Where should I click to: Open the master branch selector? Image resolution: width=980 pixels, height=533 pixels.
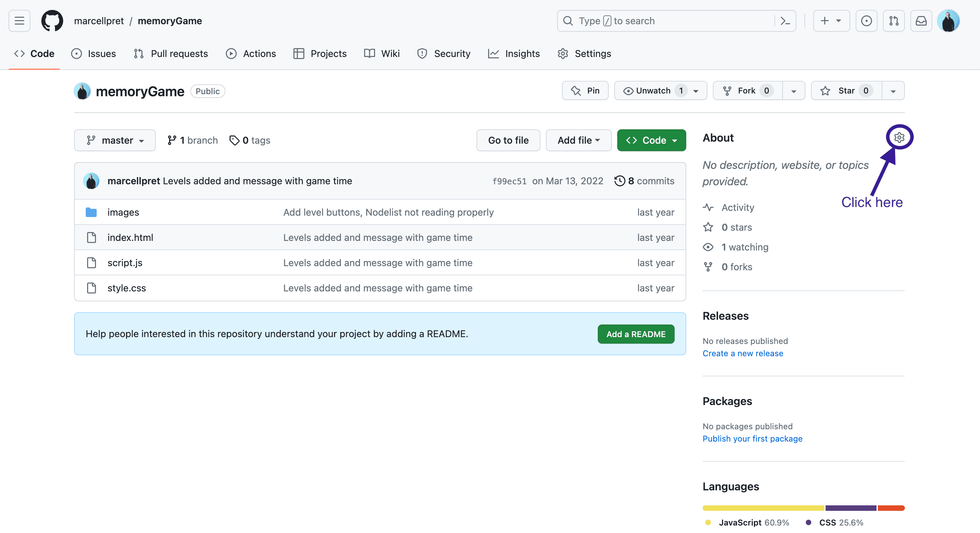pos(114,140)
